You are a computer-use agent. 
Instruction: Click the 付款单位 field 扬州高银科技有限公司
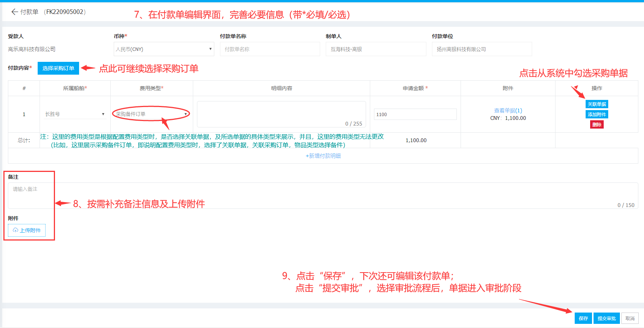pyautogui.click(x=482, y=49)
